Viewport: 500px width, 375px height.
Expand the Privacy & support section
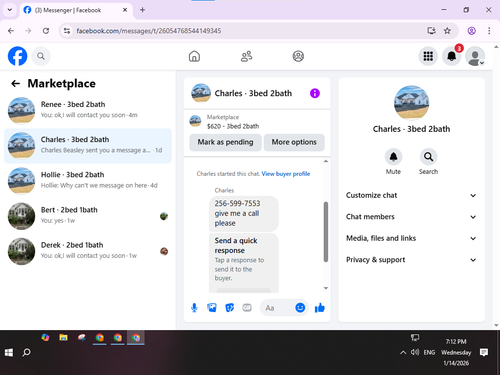pos(411,260)
